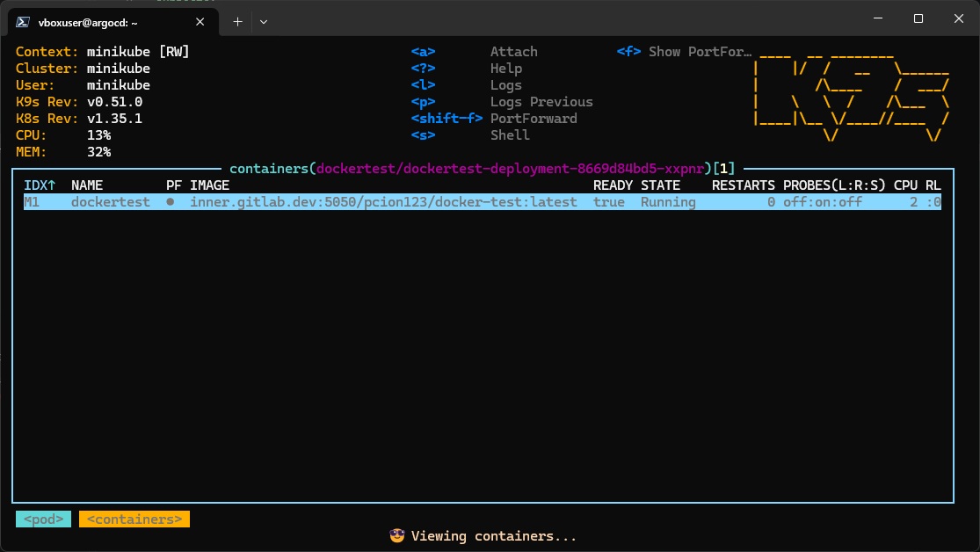Viewport: 980px width, 552px height.
Task: Close the vboxuser@argocd terminal tab
Action: point(200,22)
